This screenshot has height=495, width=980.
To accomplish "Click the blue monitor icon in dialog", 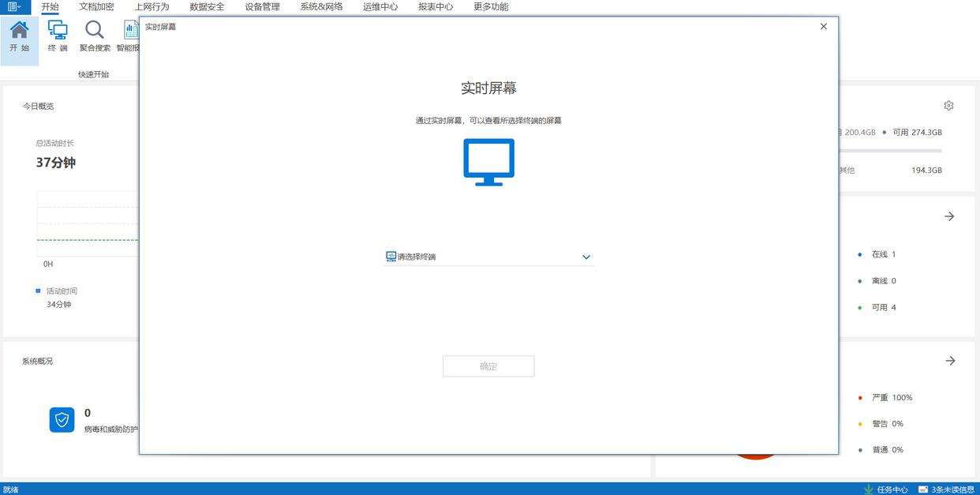I will (x=488, y=162).
